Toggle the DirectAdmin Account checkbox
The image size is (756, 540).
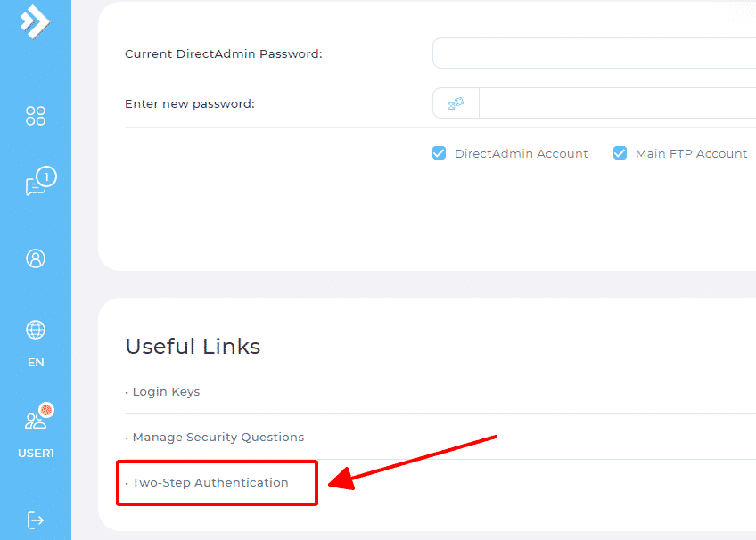pos(439,153)
